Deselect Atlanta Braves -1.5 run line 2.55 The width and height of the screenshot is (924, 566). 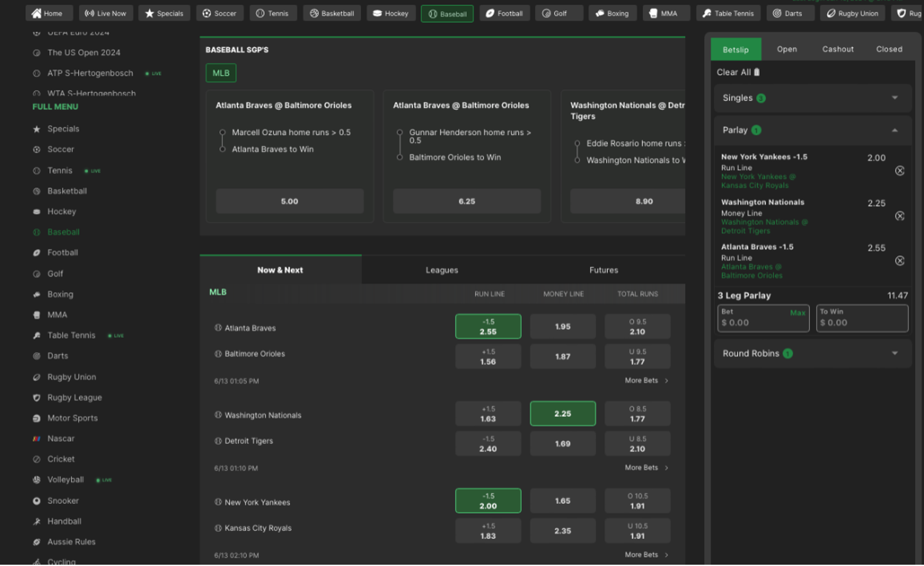click(488, 327)
